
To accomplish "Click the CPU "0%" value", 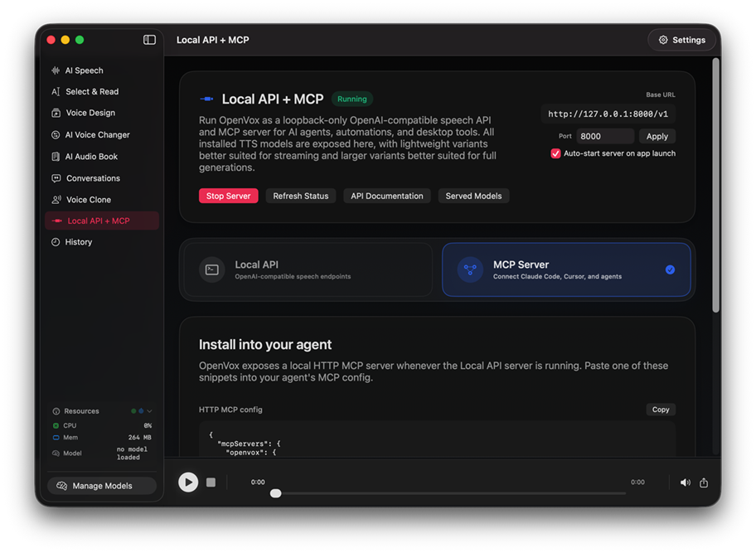I will [148, 425].
